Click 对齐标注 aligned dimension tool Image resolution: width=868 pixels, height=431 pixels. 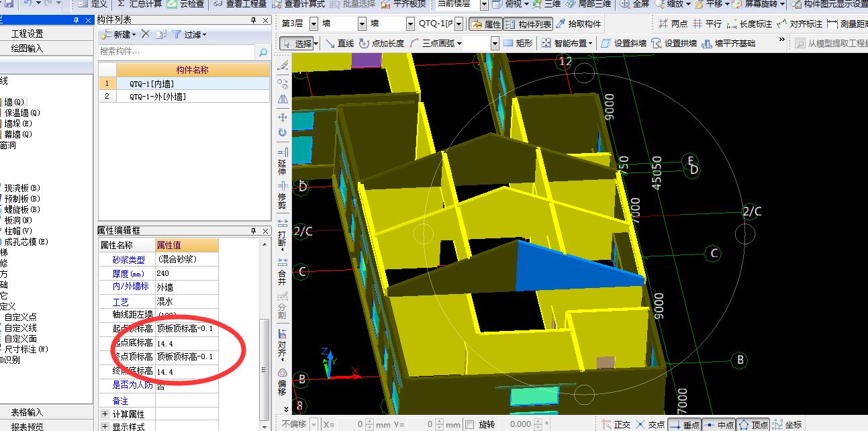[799, 24]
